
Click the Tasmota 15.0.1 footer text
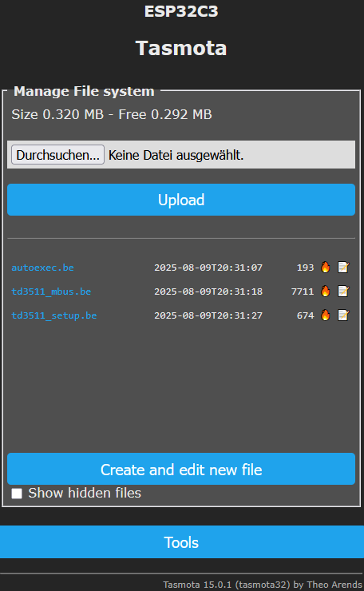pyautogui.click(x=263, y=585)
